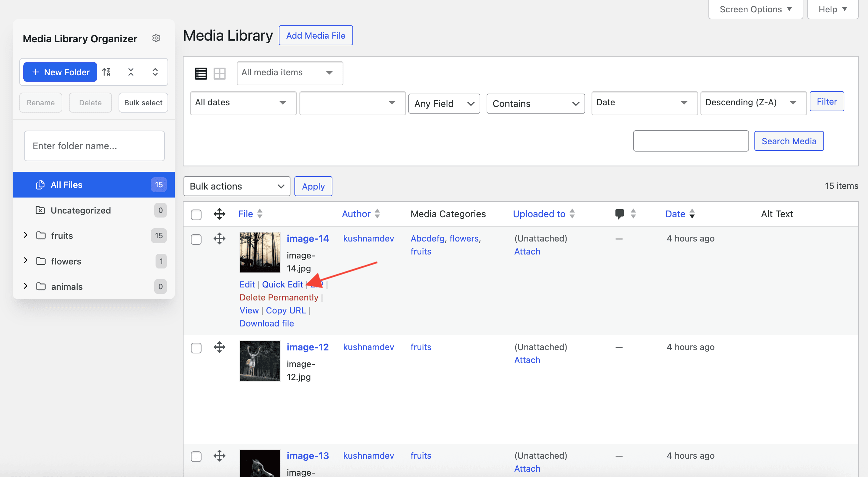Click drag handle for image-14 row
Screen dimensions: 868x477
click(x=219, y=238)
